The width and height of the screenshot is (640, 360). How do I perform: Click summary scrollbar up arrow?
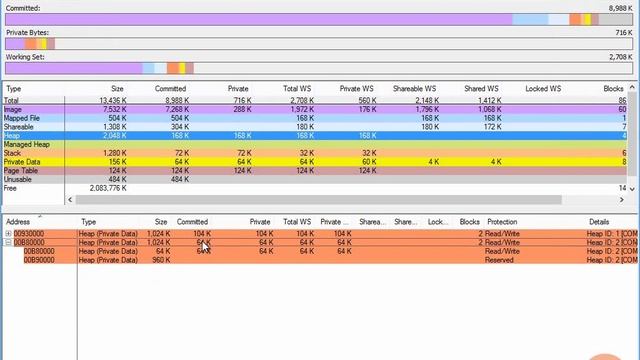pyautogui.click(x=632, y=87)
